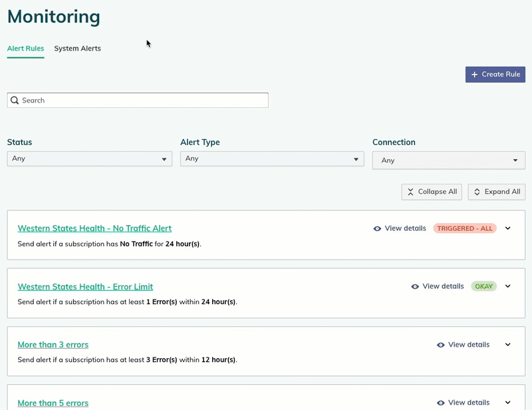Open Western States Health - Error Limit link
The height and width of the screenshot is (410, 532).
coord(85,287)
